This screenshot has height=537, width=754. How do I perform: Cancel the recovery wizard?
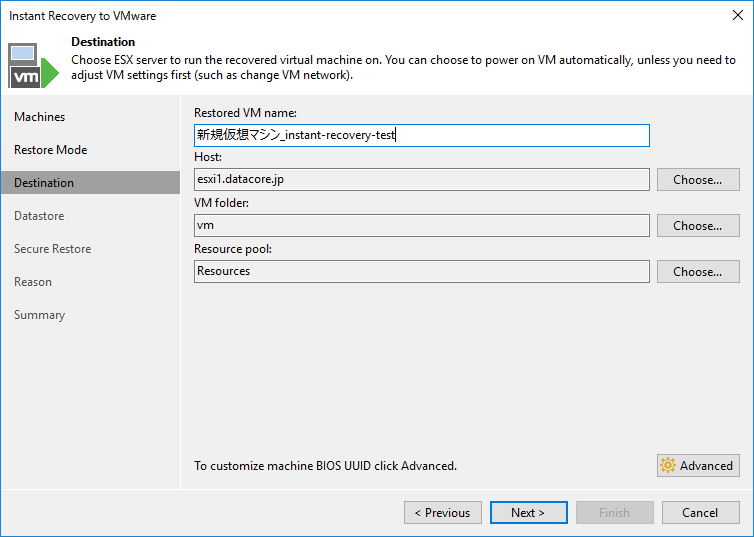click(700, 513)
